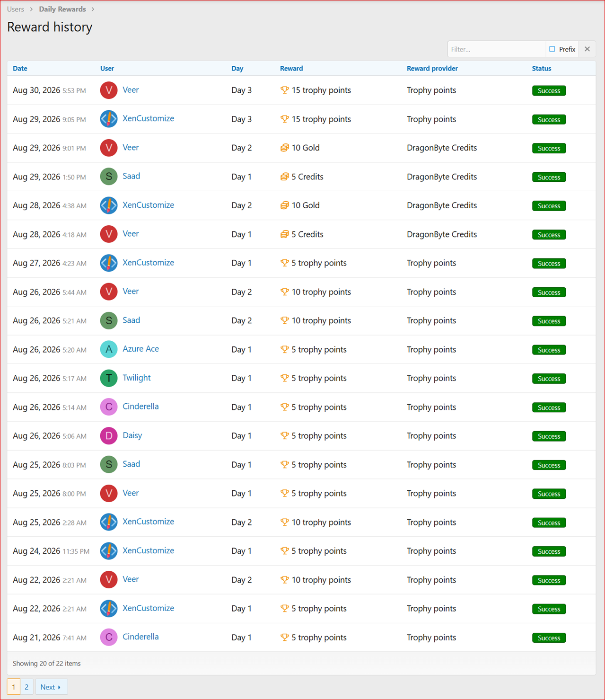Click Saad link in Aug 29 row
Image resolution: width=605 pixels, height=700 pixels.
pos(131,176)
